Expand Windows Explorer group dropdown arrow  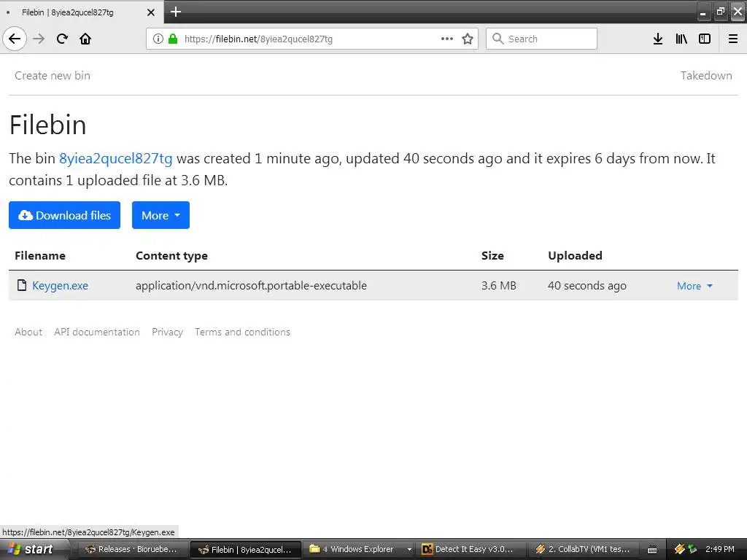tap(409, 550)
